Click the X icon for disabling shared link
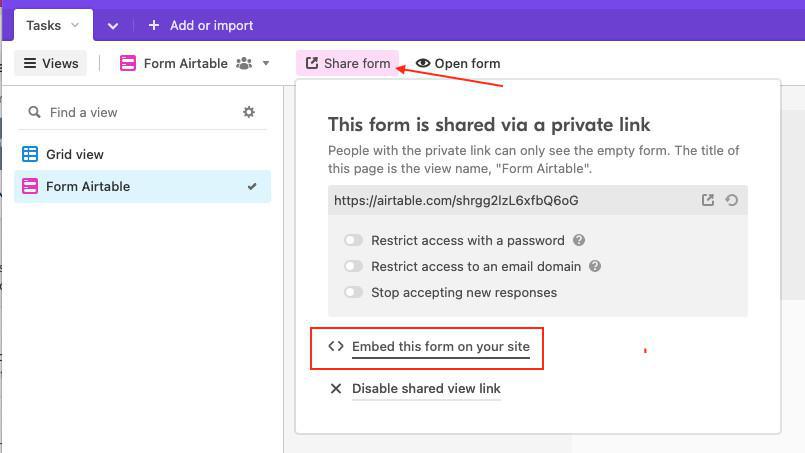The height and width of the screenshot is (453, 805). coord(336,388)
